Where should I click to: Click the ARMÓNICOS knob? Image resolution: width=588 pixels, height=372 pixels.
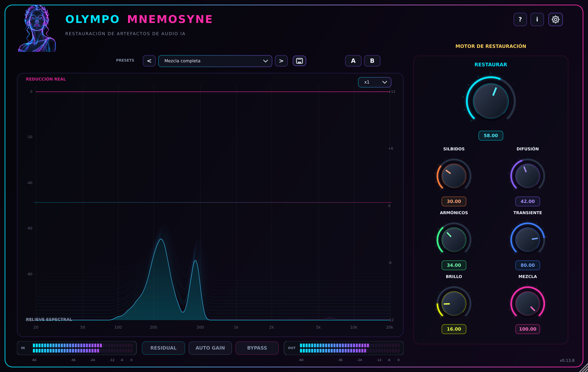tap(454, 240)
